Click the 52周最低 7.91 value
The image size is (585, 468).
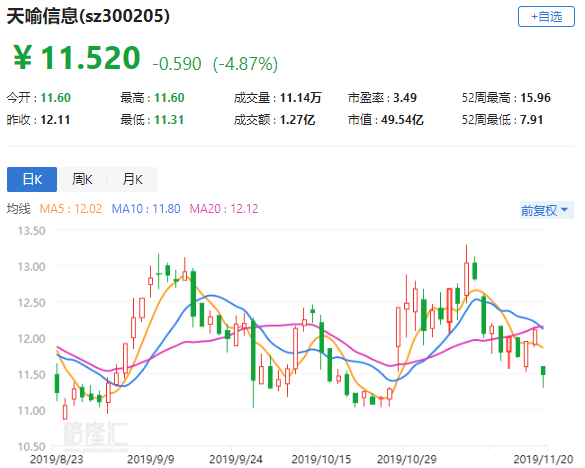pos(503,120)
